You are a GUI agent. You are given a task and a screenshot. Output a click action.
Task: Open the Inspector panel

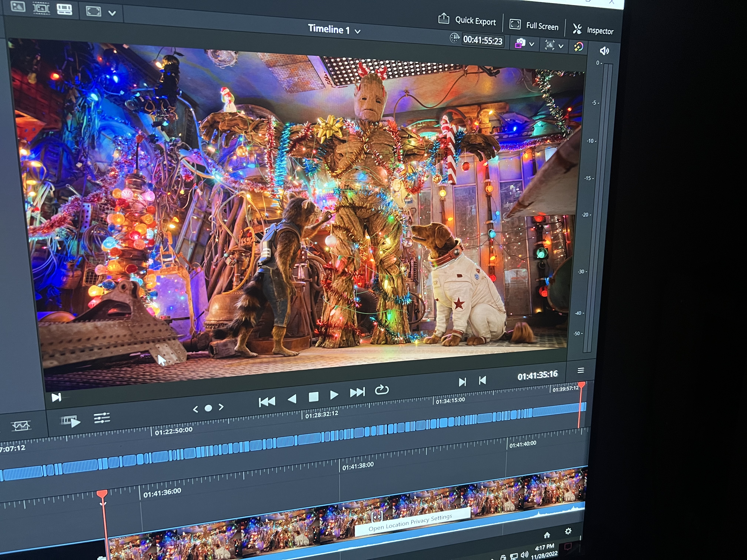click(593, 30)
